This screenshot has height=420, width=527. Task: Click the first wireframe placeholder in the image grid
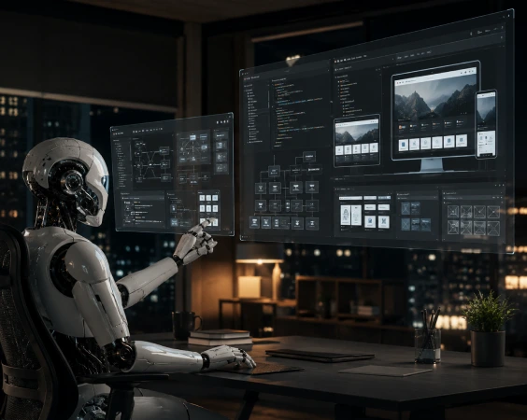[453, 212]
